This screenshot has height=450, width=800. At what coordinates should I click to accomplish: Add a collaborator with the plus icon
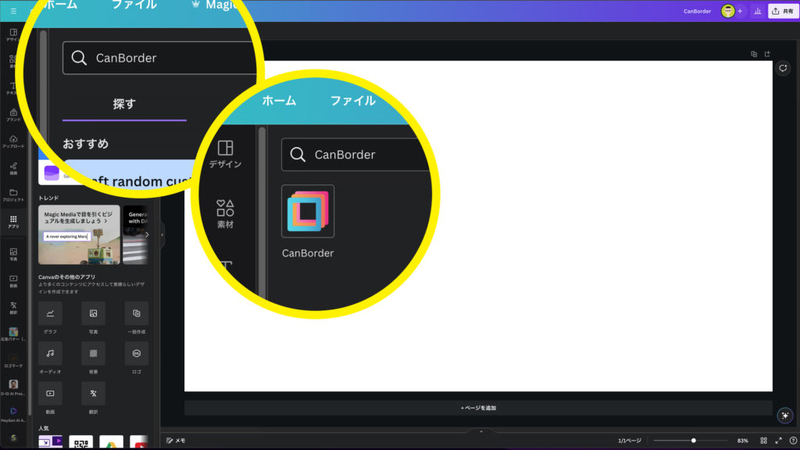click(x=740, y=11)
